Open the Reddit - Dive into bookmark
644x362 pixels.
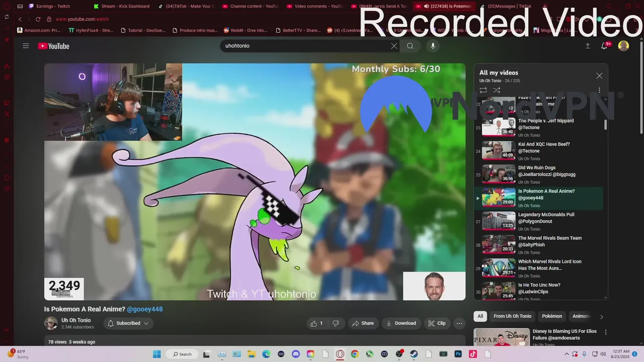click(x=246, y=30)
